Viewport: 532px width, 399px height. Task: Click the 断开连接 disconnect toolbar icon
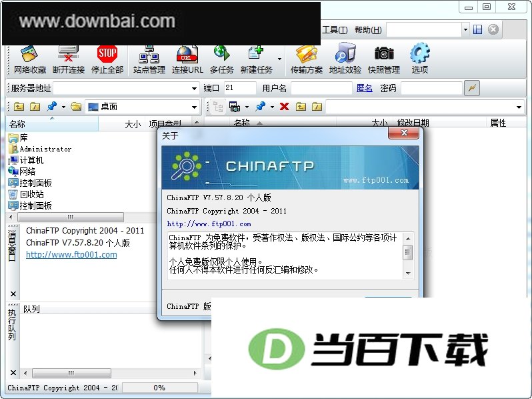click(x=68, y=60)
